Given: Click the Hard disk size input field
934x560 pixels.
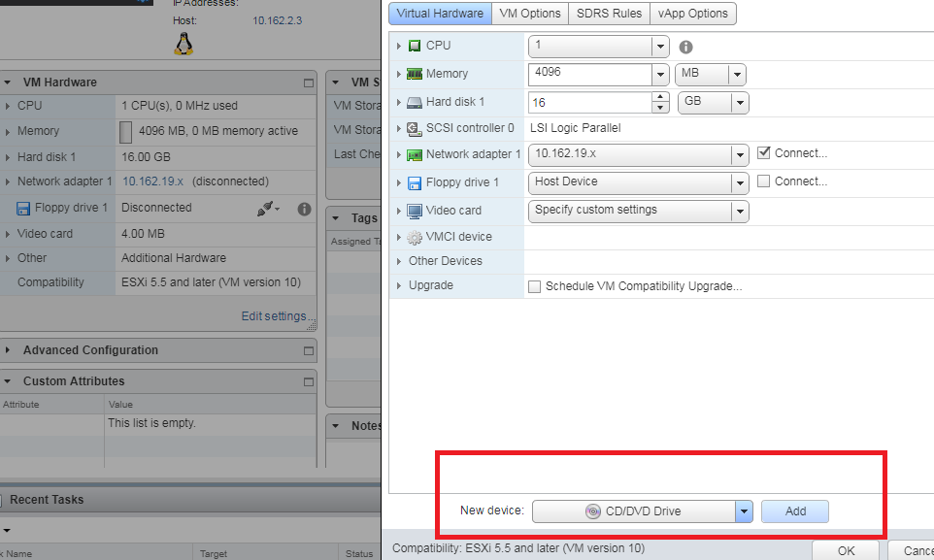Looking at the screenshot, I should pos(589,102).
